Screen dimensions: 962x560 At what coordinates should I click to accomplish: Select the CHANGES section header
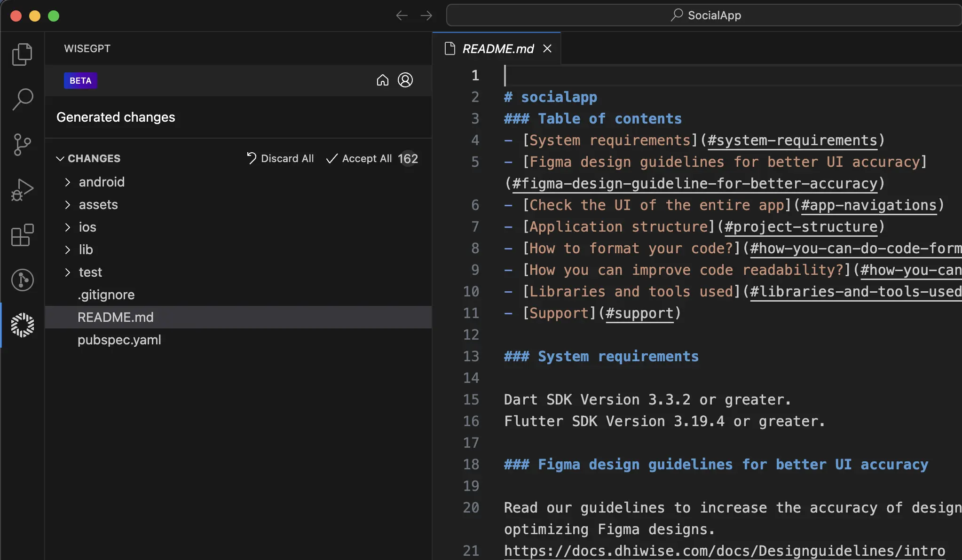pyautogui.click(x=94, y=159)
